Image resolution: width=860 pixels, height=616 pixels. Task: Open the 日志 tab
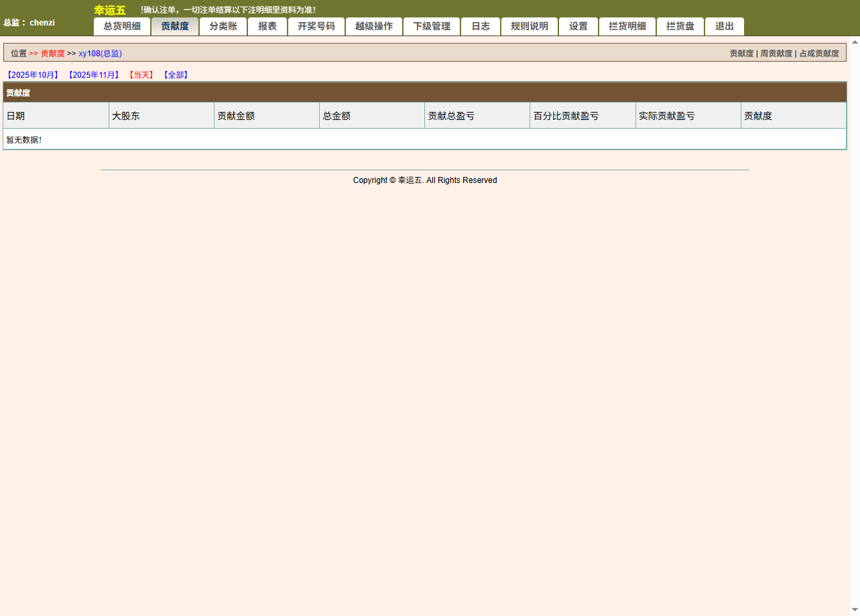point(481,27)
